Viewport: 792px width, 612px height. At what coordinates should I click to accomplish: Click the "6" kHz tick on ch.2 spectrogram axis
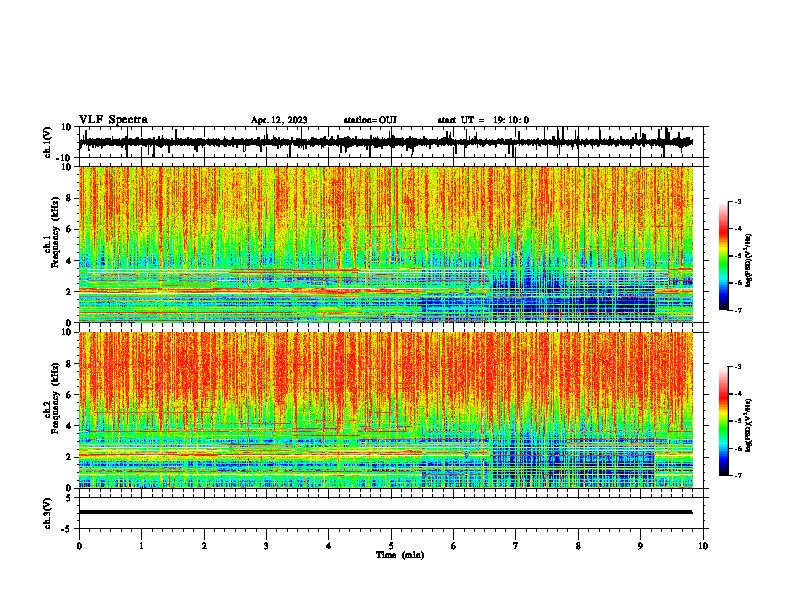pos(70,394)
